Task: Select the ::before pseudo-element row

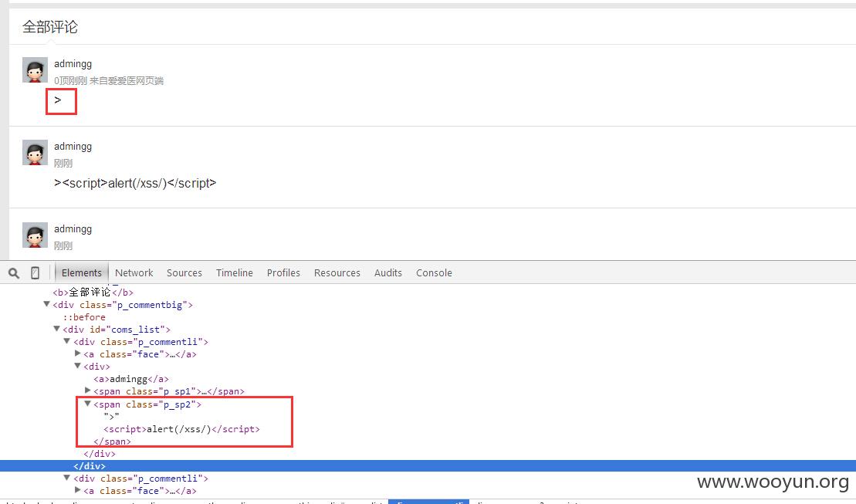Action: pyautogui.click(x=84, y=317)
